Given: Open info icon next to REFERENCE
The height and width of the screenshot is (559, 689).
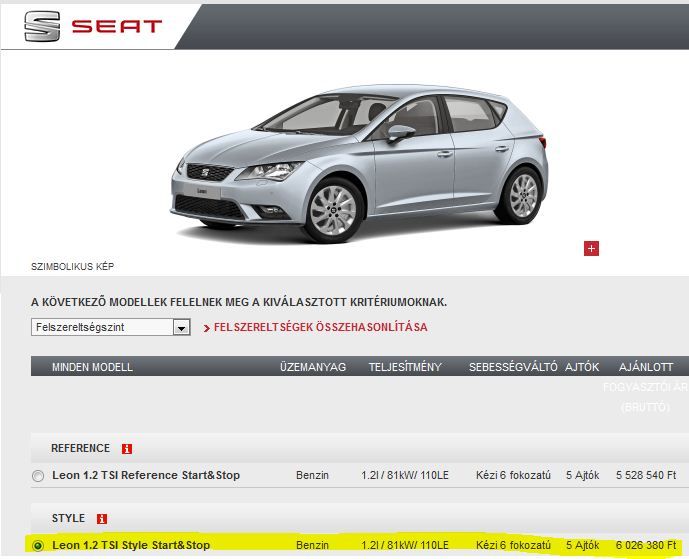Looking at the screenshot, I should coord(127,449).
